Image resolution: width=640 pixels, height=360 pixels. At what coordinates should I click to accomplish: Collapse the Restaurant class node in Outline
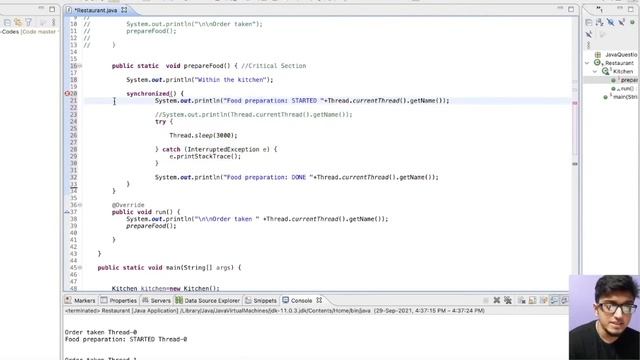click(x=587, y=63)
